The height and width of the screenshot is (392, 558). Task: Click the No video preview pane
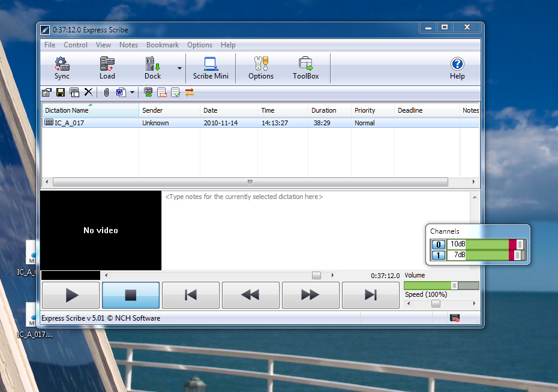coord(101,230)
